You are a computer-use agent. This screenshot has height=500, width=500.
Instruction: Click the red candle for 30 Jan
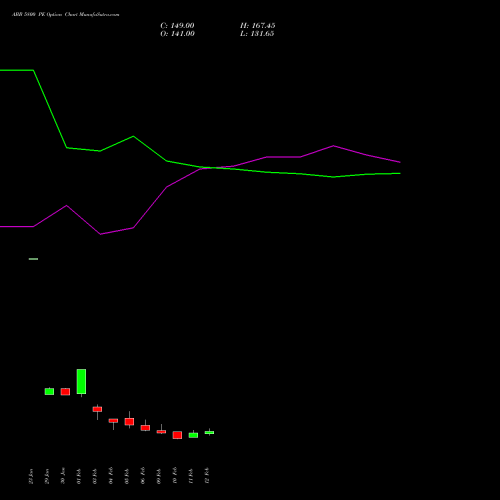click(x=65, y=392)
